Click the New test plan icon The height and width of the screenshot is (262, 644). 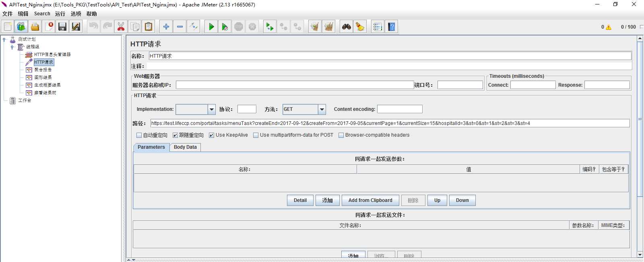pos(8,27)
